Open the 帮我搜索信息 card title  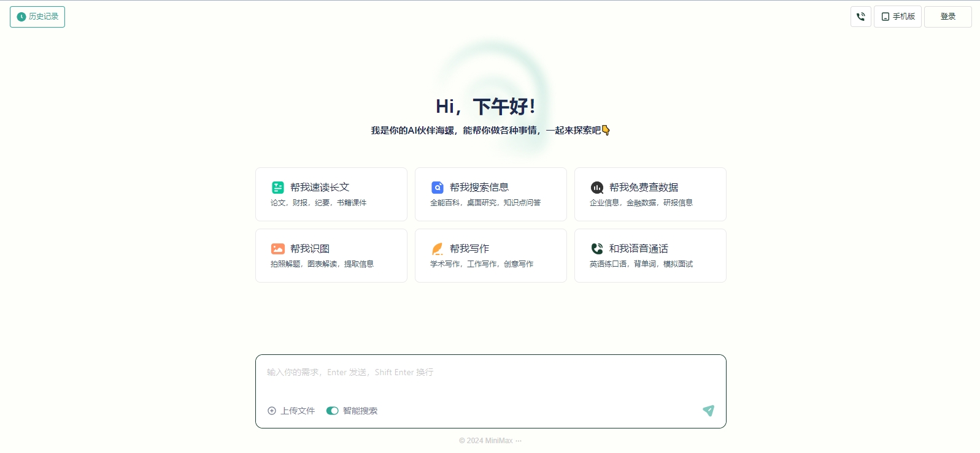point(479,188)
